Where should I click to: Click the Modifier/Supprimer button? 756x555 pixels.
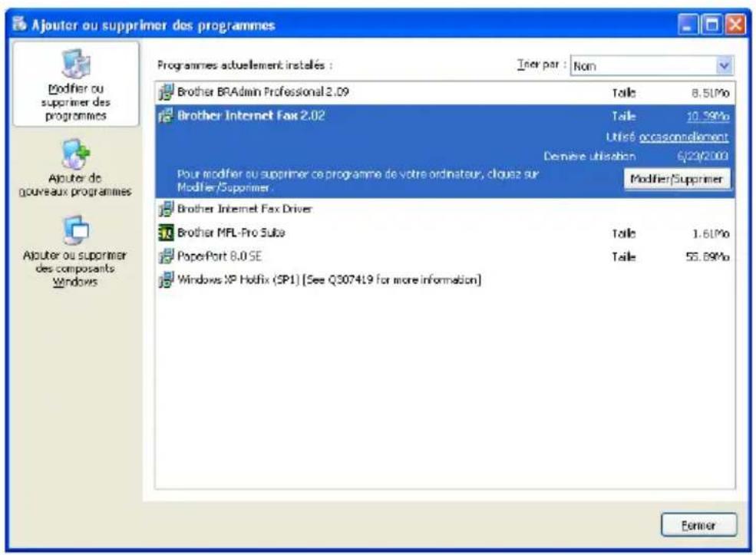click(x=676, y=179)
